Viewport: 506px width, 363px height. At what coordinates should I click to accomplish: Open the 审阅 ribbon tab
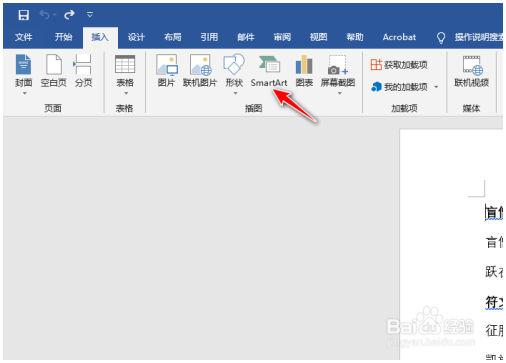point(282,37)
